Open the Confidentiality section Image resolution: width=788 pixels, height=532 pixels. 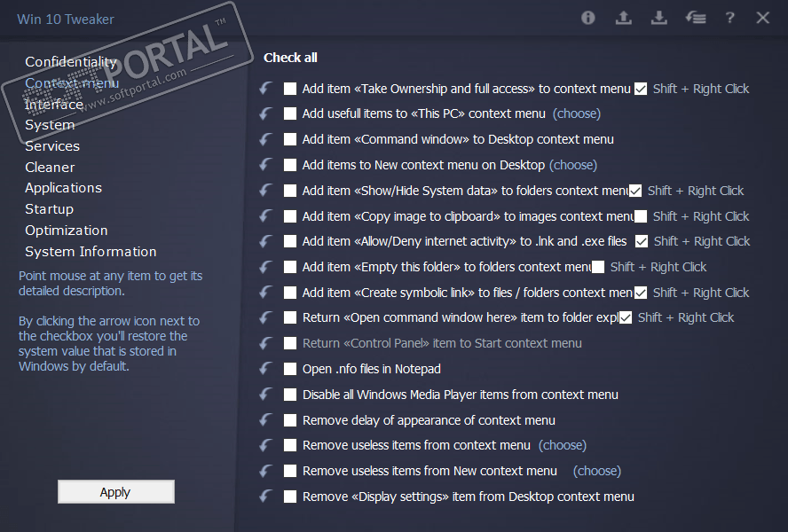pos(71,62)
